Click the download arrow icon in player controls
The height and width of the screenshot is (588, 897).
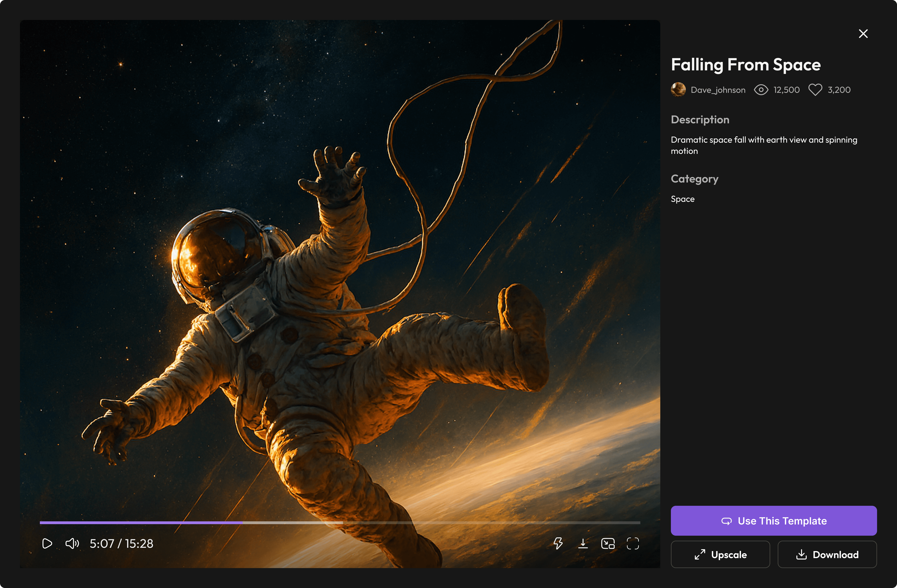(x=583, y=543)
